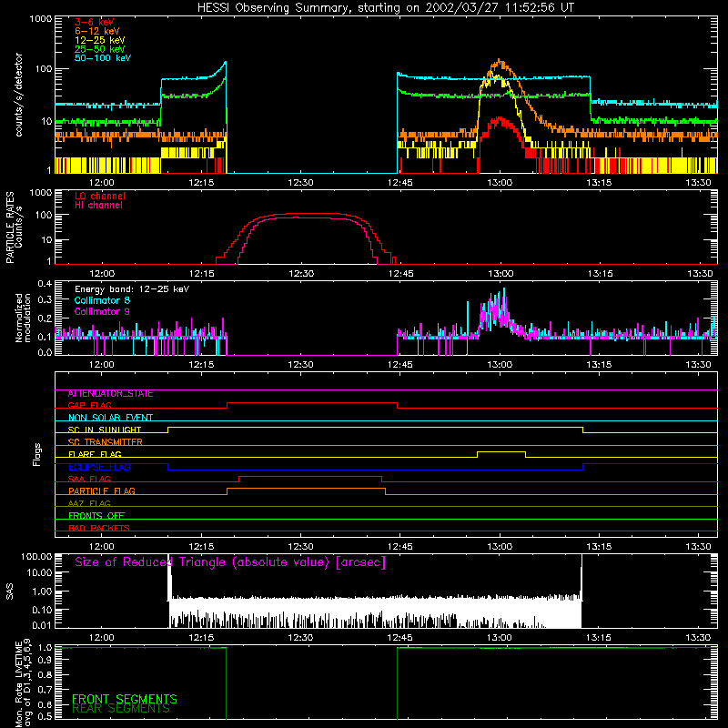Click the FLARE_FLAG label
The height and width of the screenshot is (728, 728).
(x=95, y=454)
